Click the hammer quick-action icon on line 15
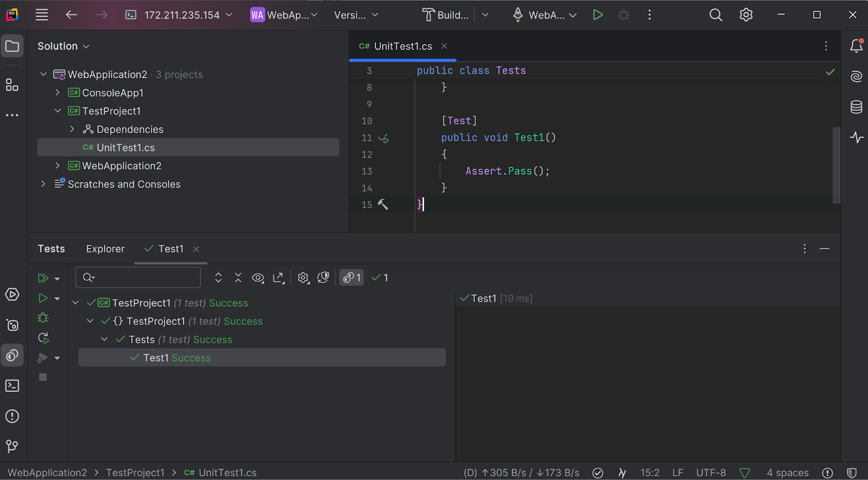 (x=383, y=205)
